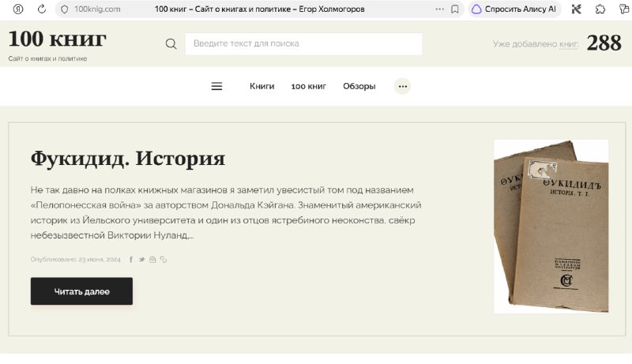Reload the page with the refresh icon
The image size is (632, 364).
[x=42, y=9]
